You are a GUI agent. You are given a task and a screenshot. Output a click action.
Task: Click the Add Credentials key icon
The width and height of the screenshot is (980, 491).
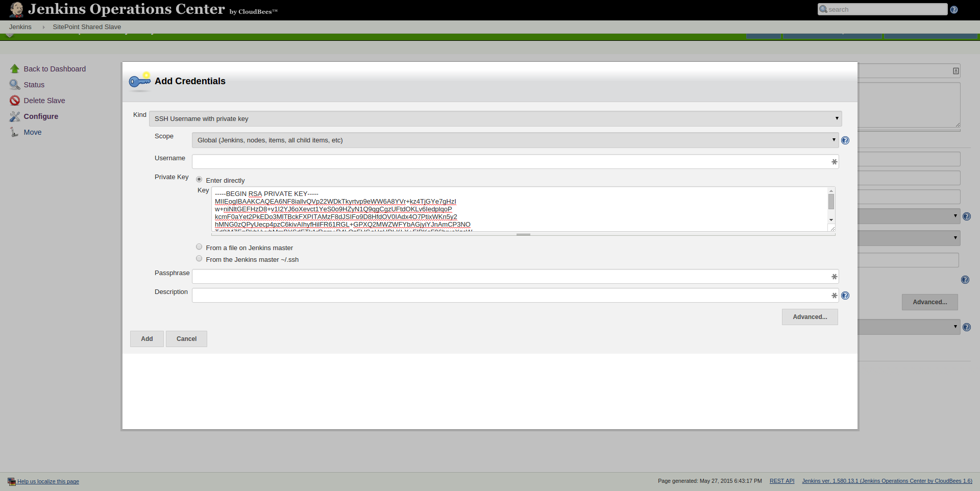(140, 81)
